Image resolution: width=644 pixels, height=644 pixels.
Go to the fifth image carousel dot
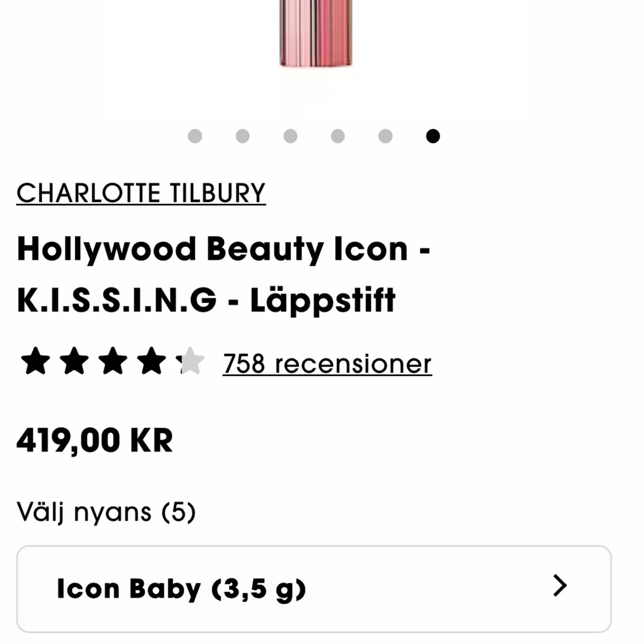[x=385, y=136]
